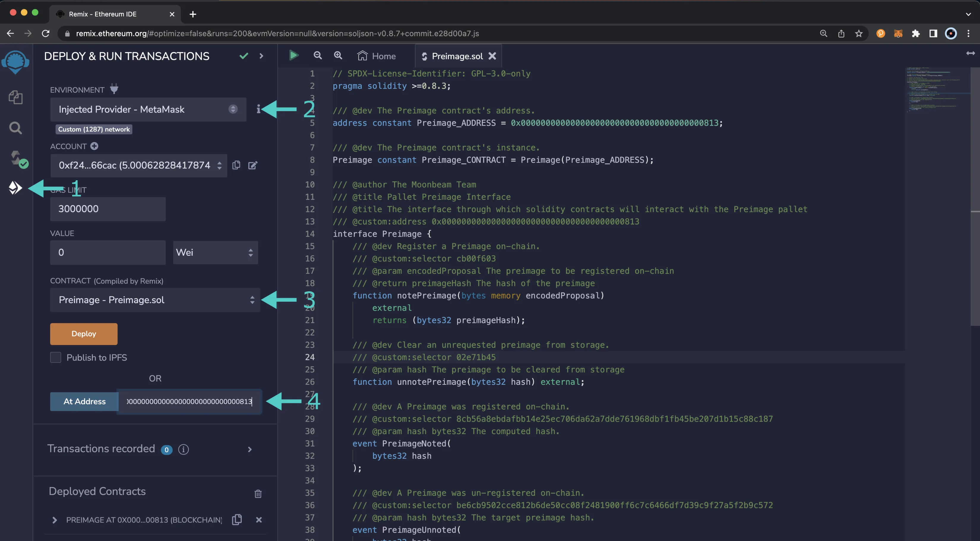
Task: Open a new browser tab
Action: coord(193,14)
